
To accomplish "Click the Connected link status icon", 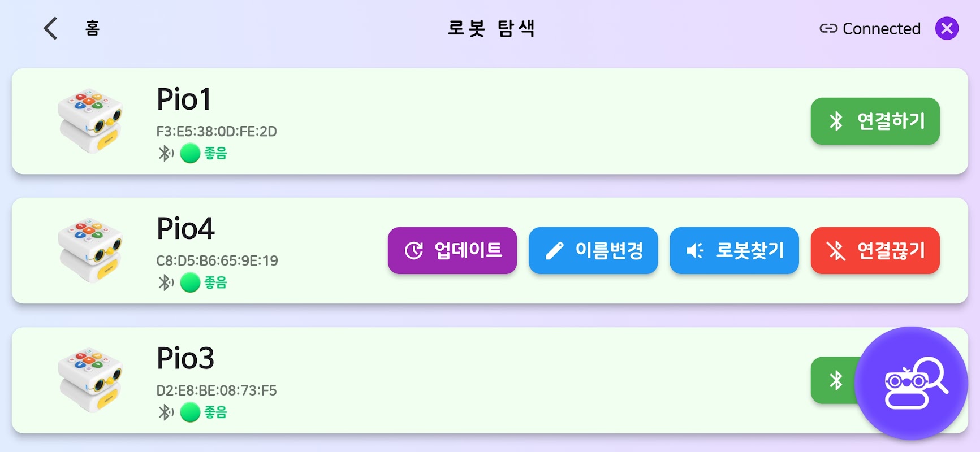I will coord(828,28).
